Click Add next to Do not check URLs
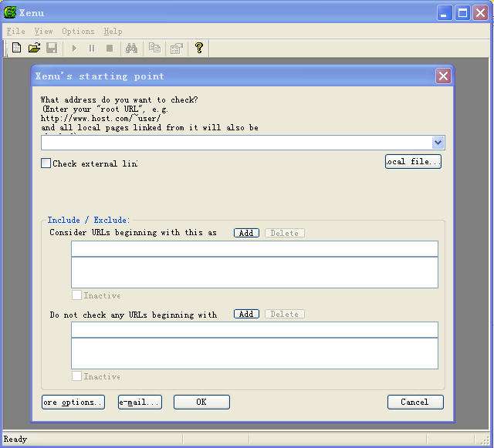494x448 pixels. [246, 314]
